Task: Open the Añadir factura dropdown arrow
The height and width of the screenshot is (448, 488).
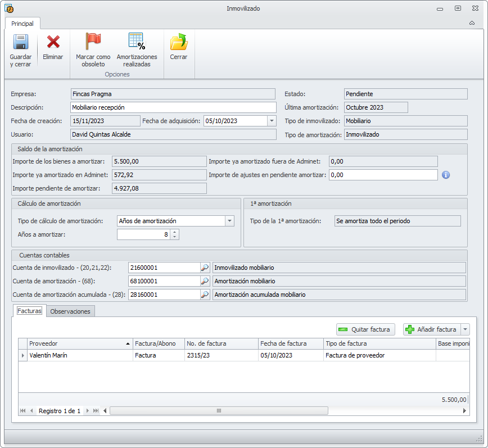Action: (465, 330)
